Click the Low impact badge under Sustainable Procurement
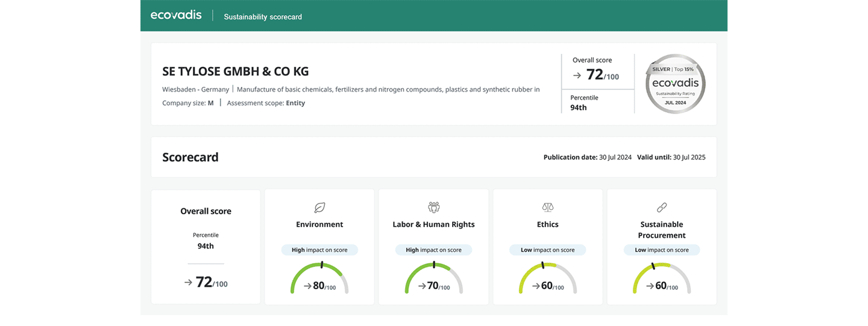The width and height of the screenshot is (868, 326). (x=661, y=250)
